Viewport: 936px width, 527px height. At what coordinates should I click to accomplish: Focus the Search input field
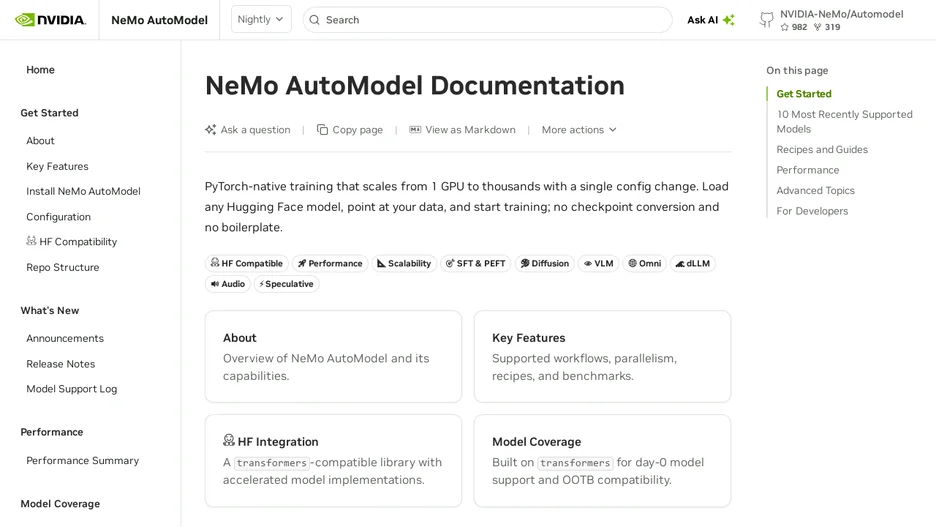pos(487,20)
